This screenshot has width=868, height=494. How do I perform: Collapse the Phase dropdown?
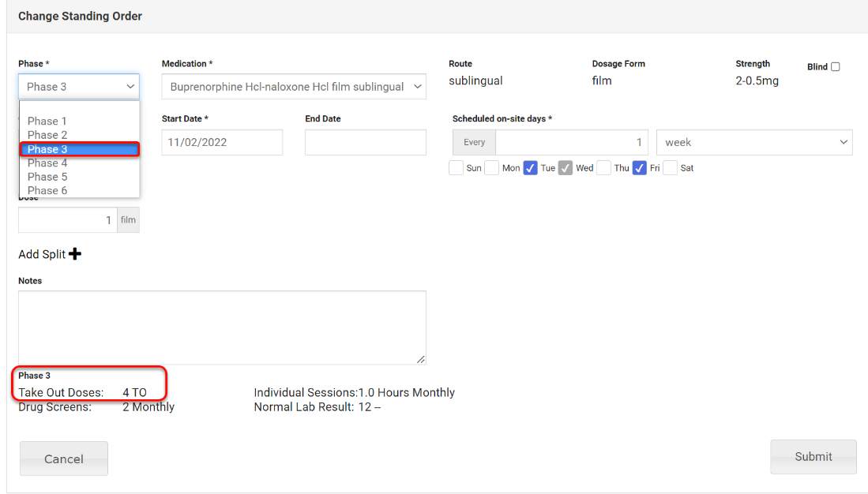tap(79, 87)
